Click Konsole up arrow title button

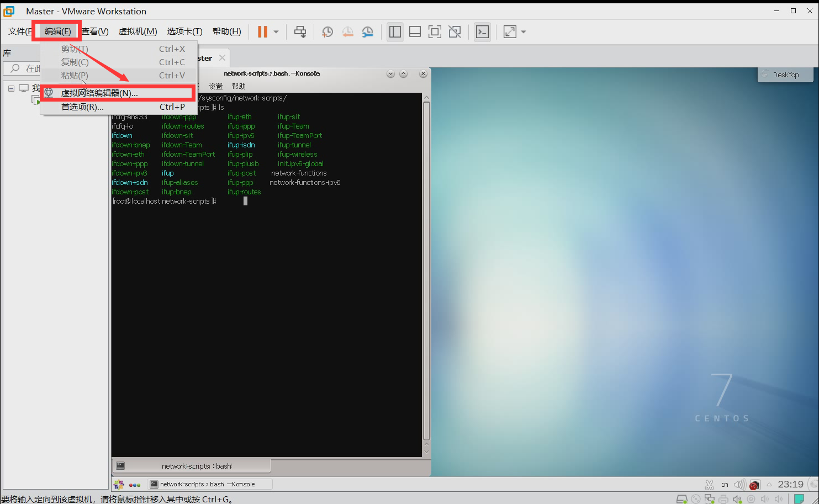point(403,73)
